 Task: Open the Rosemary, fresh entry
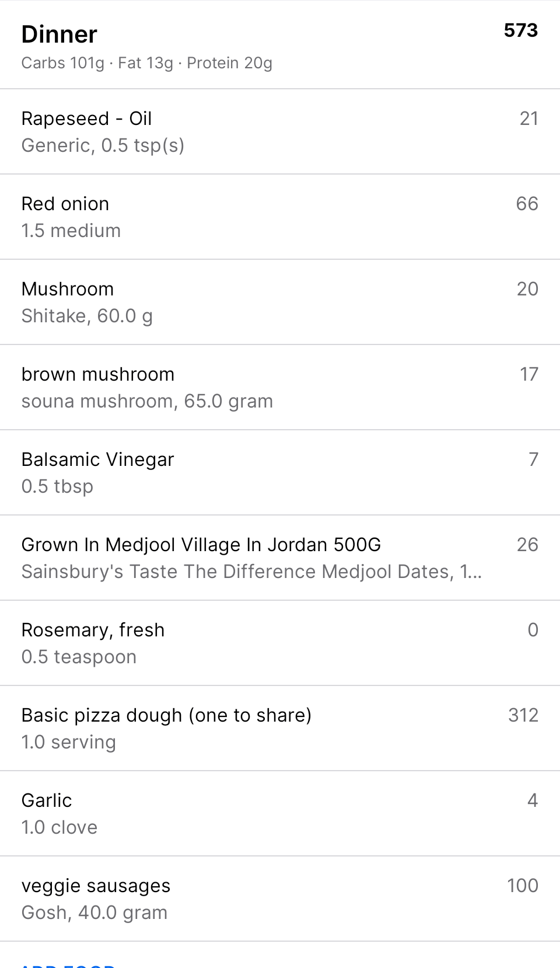[x=93, y=630]
